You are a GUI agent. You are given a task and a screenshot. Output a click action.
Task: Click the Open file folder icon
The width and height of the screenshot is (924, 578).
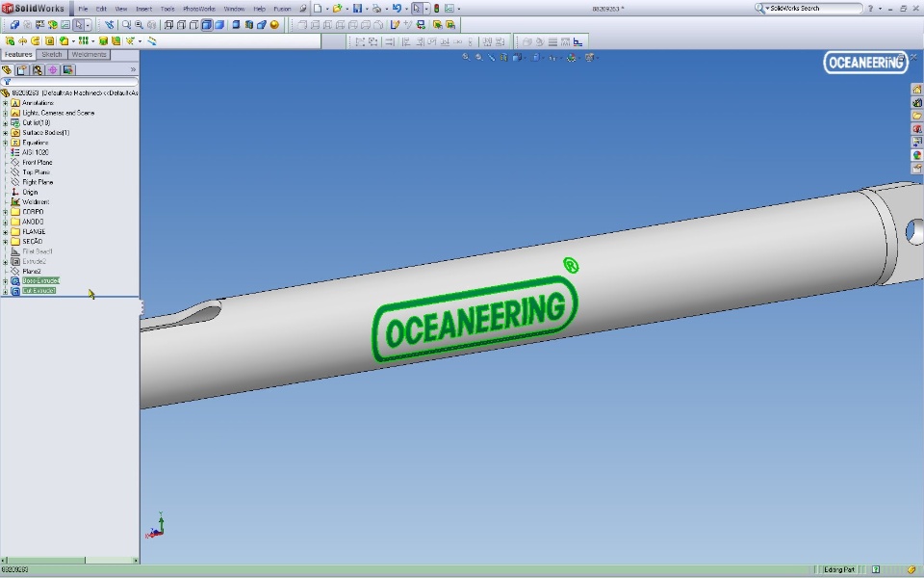coord(337,9)
